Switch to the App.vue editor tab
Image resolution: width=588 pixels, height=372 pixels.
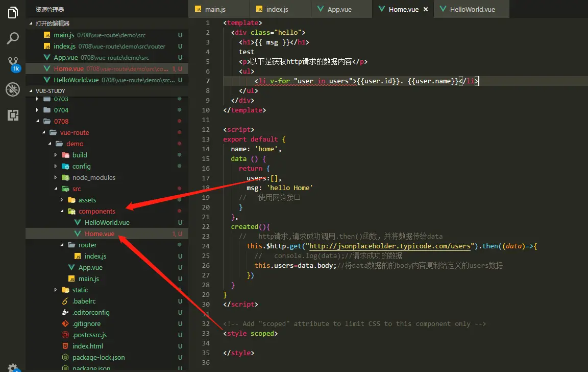pyautogui.click(x=341, y=9)
